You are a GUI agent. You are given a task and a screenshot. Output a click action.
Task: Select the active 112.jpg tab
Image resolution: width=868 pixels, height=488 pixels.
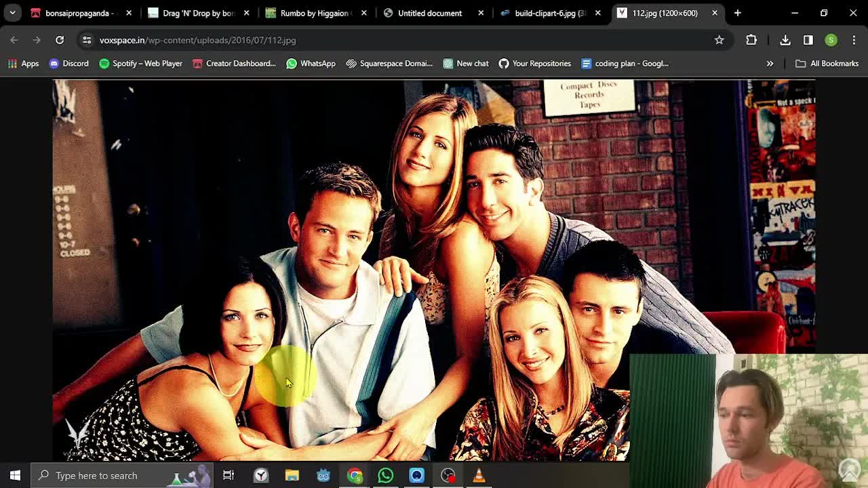[x=668, y=13]
